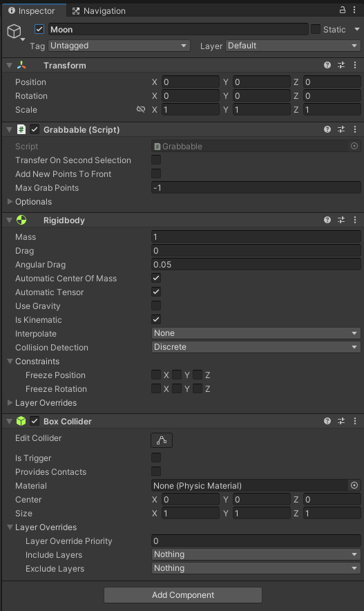364x611 pixels.
Task: Open Grabbable script presets icon
Action: (x=341, y=129)
